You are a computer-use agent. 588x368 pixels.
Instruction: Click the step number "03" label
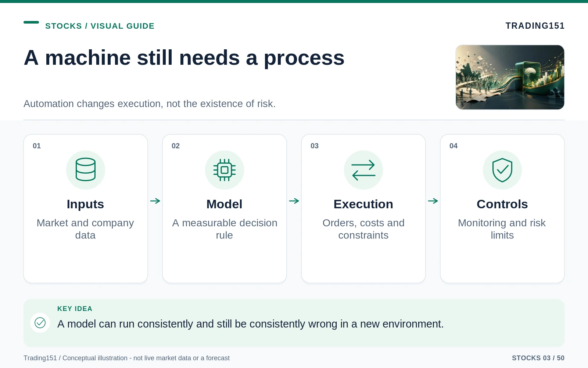[x=315, y=146]
